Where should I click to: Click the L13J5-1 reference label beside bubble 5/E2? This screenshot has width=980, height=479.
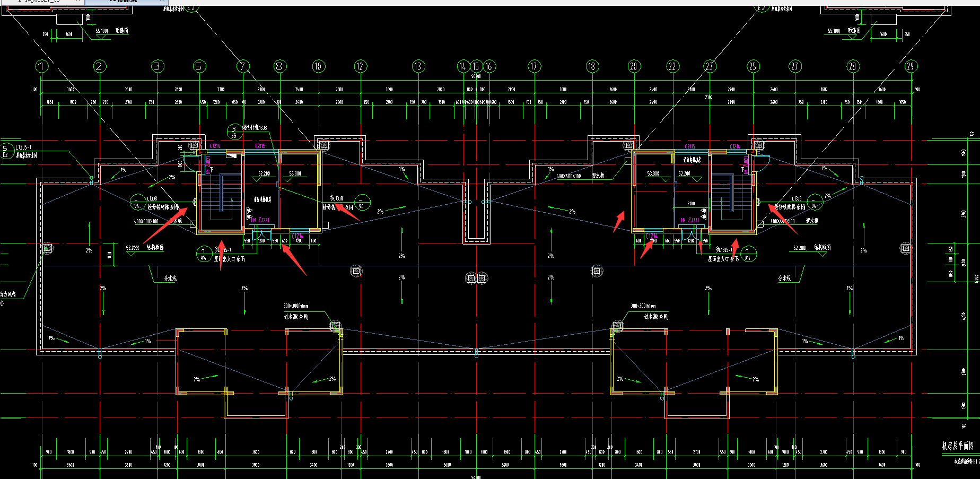click(23, 147)
